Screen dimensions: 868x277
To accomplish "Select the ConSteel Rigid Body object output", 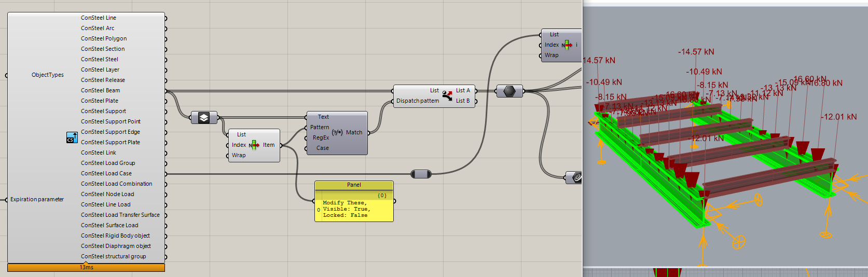I will [115, 236].
